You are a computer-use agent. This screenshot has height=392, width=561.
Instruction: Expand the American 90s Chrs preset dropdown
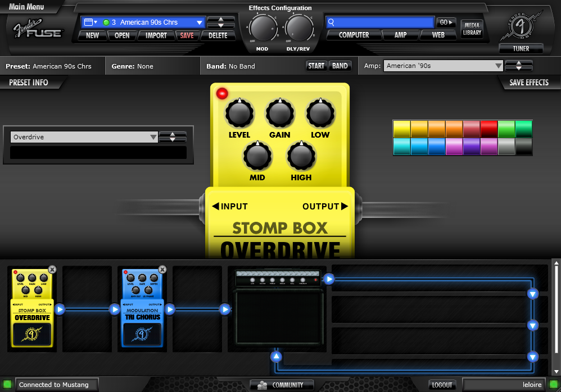click(200, 22)
